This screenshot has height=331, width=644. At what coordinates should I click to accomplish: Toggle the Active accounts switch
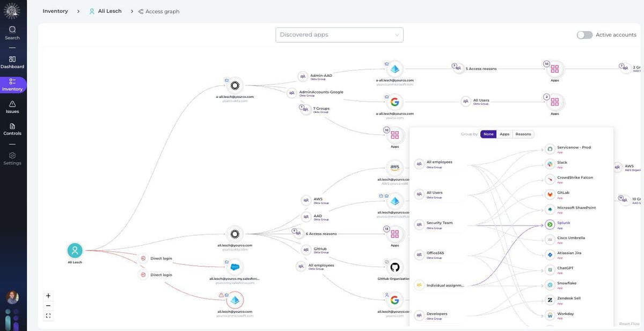tap(584, 35)
